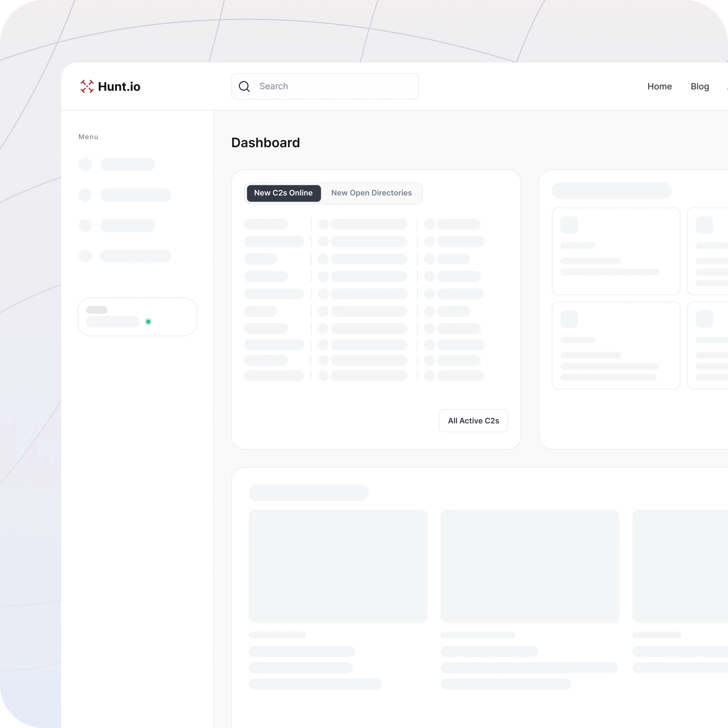Viewport: 728px width, 728px height.
Task: Click the second sidebar menu item icon
Action: pos(85,195)
